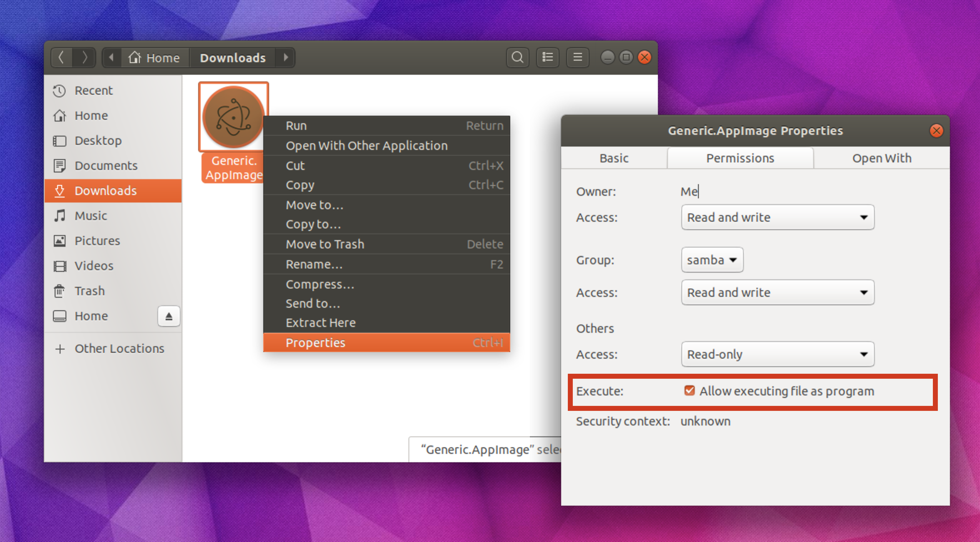This screenshot has width=980, height=542.
Task: Go forward with the right arrow
Action: pos(85,57)
